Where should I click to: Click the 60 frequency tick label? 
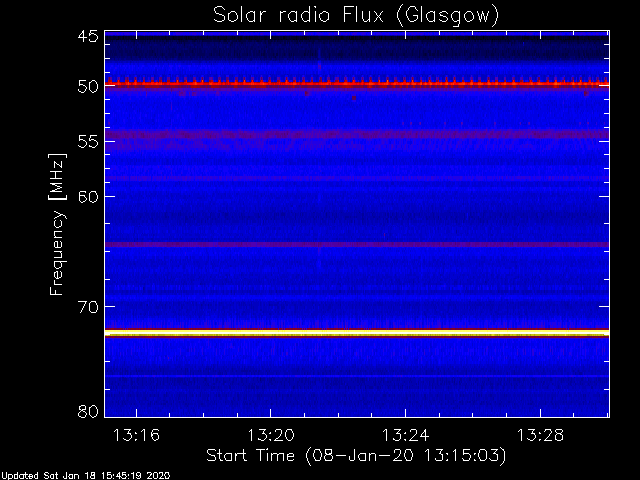click(x=88, y=197)
